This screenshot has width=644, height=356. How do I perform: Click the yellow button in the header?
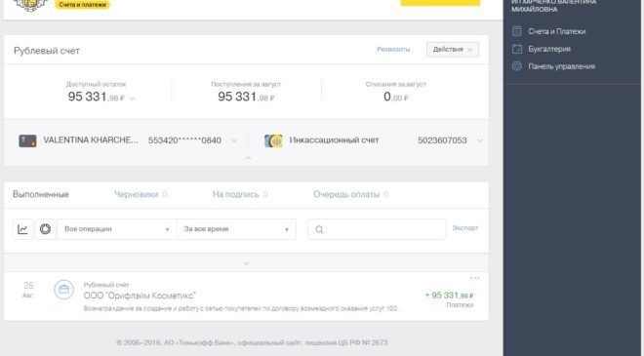(440, 3)
